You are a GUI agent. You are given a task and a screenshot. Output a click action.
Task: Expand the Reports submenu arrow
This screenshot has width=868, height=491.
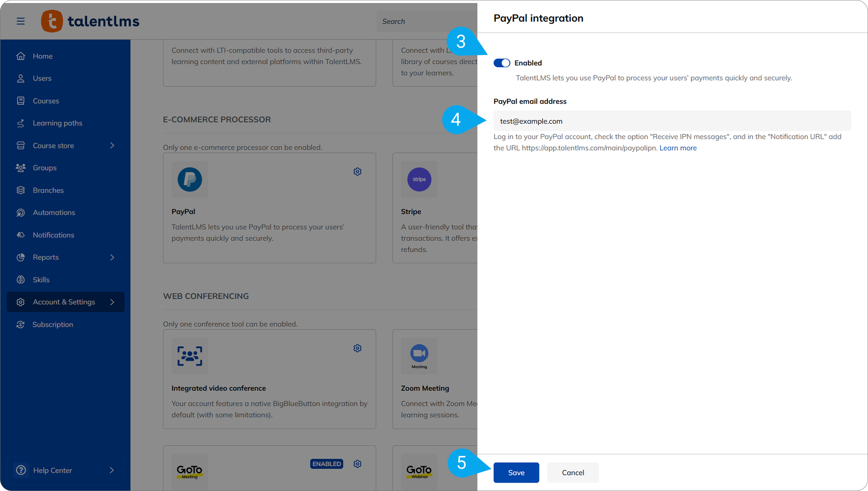112,257
